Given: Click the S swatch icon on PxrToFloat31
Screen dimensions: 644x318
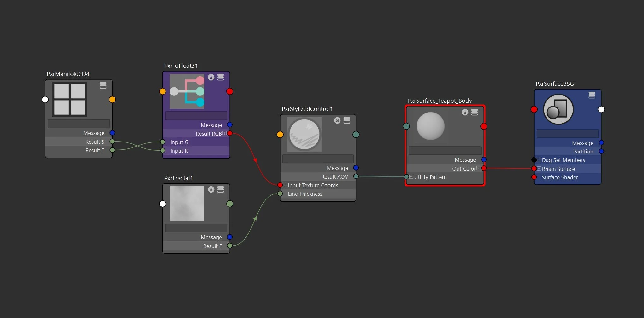Looking at the screenshot, I should point(211,77).
